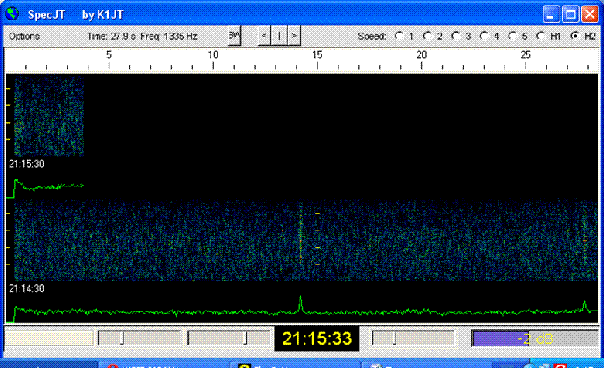Screen dimensions: 605x369
Task: Click the slider right of the clock
Action: pyautogui.click(x=413, y=338)
